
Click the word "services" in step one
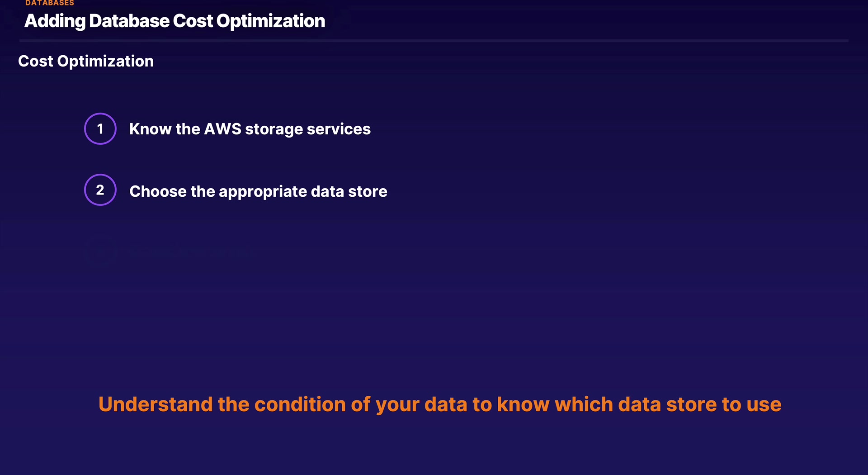[339, 129]
